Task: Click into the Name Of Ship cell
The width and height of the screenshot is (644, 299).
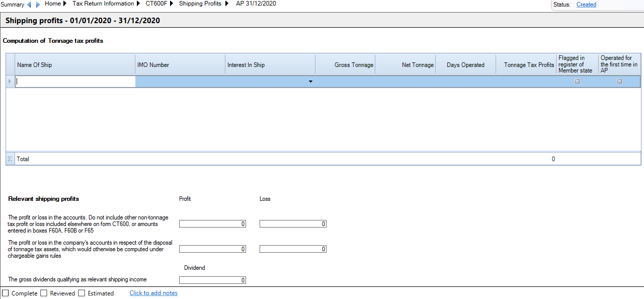Action: pos(75,81)
